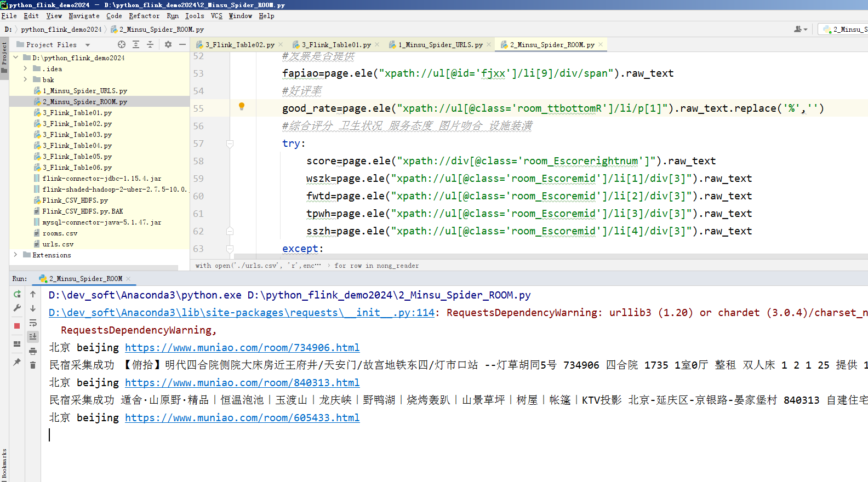Select Flink_CSV_HDFS.py.BAK file
The image size is (868, 482).
click(83, 211)
